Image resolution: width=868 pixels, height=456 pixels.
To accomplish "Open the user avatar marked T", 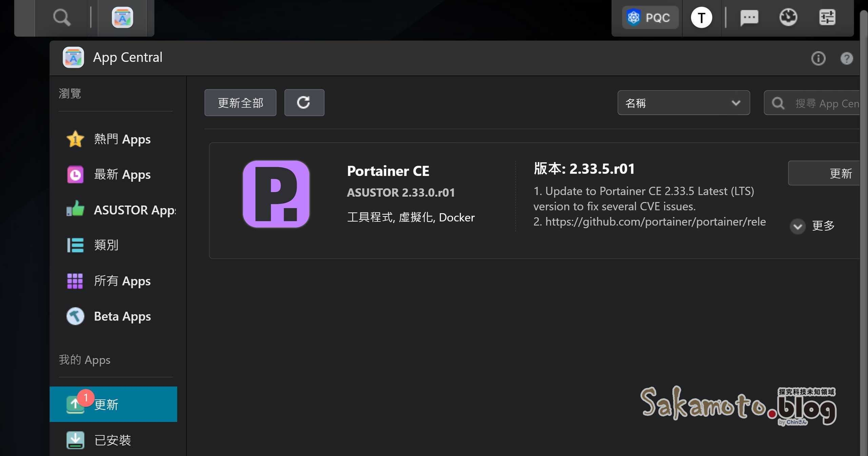I will point(701,17).
